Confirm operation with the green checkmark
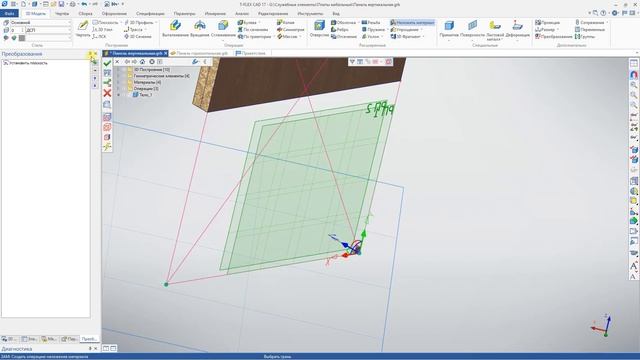Screen dimensions: 640x360 [107, 63]
